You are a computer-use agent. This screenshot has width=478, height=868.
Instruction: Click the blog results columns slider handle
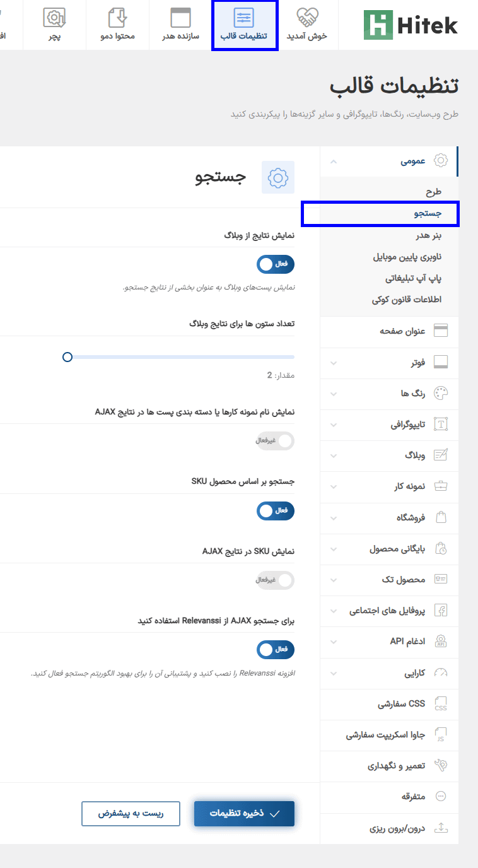pyautogui.click(x=67, y=357)
